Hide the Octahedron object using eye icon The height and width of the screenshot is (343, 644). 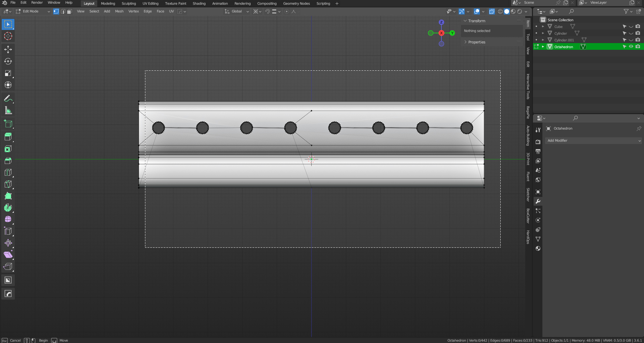click(x=631, y=47)
